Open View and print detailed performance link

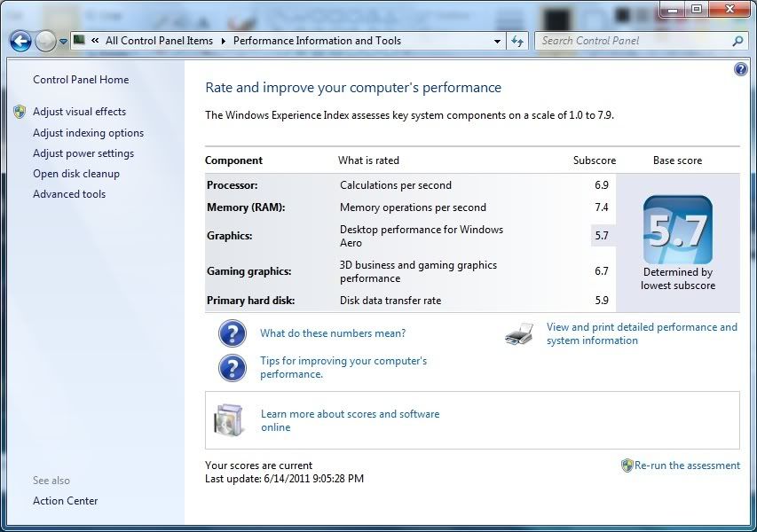[642, 333]
